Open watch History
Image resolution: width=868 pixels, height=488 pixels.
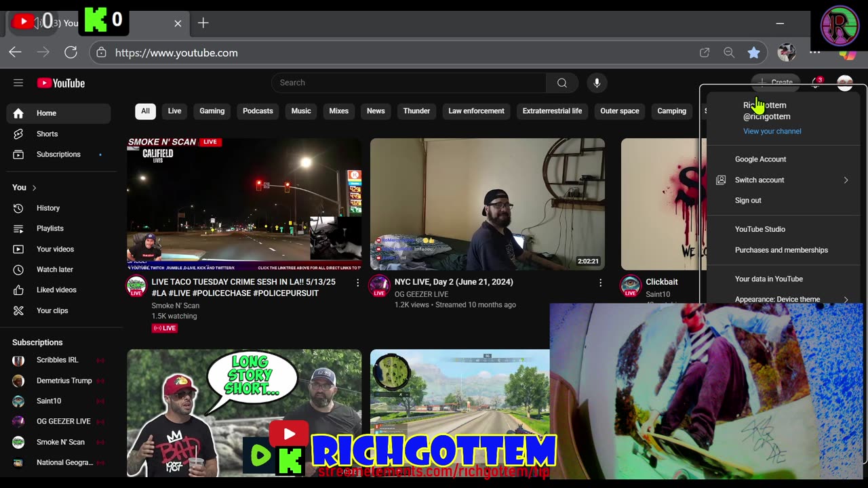click(58, 208)
